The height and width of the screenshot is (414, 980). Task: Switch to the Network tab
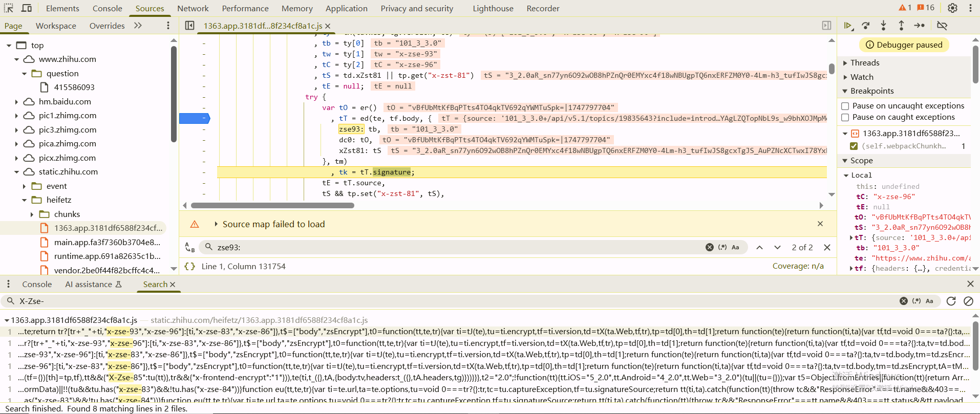click(193, 8)
